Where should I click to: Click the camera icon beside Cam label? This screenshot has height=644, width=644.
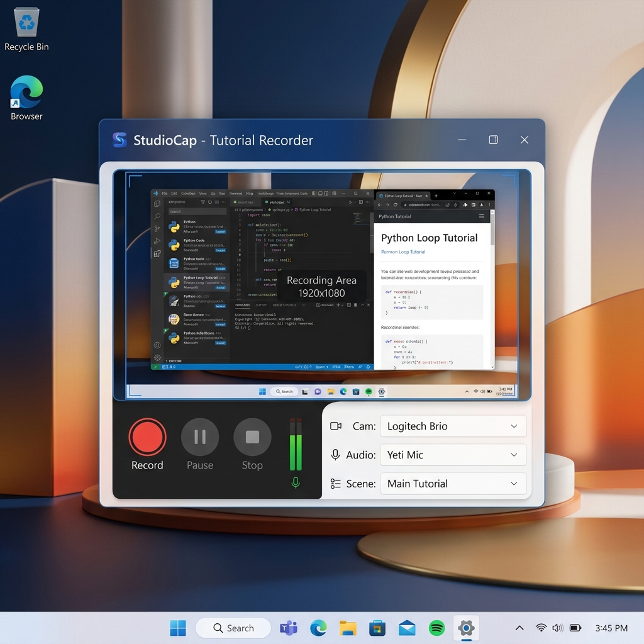(x=336, y=426)
